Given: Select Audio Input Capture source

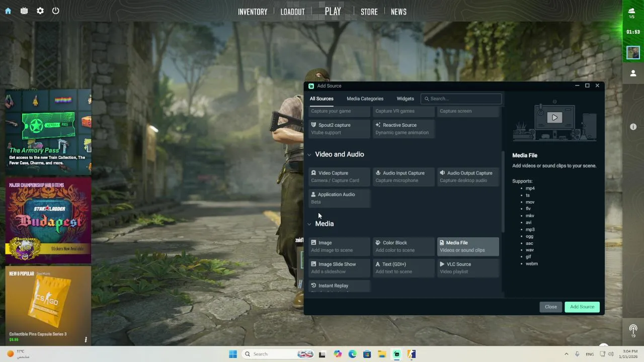Looking at the screenshot, I should [x=404, y=176].
